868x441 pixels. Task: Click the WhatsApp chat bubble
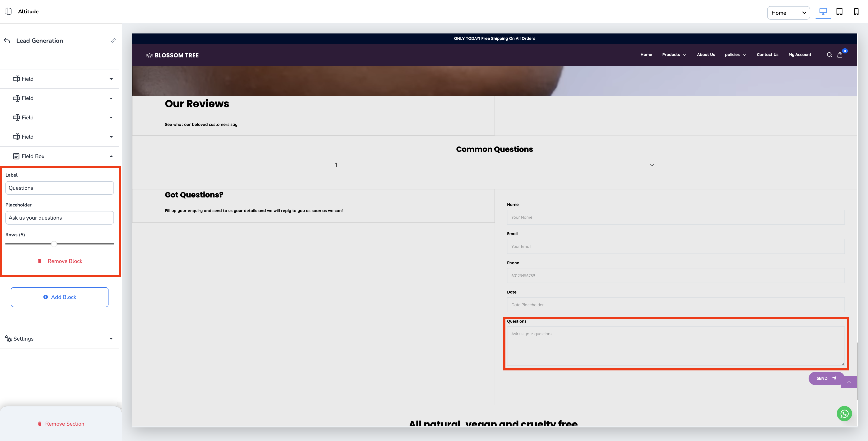844,414
